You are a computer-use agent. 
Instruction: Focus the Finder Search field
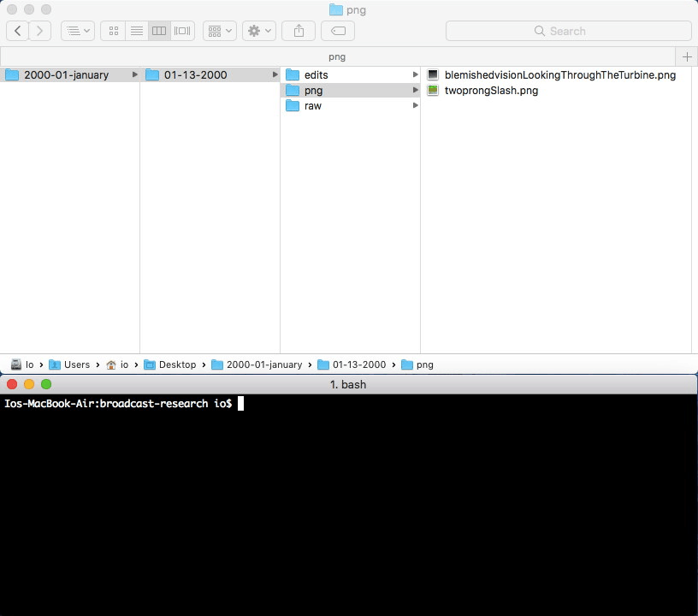[x=569, y=31]
